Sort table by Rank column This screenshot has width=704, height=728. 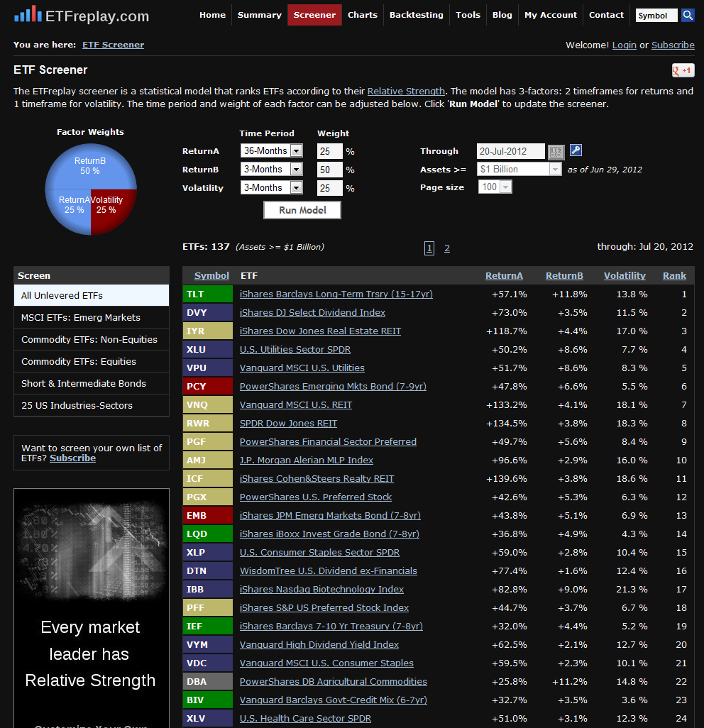(x=674, y=276)
